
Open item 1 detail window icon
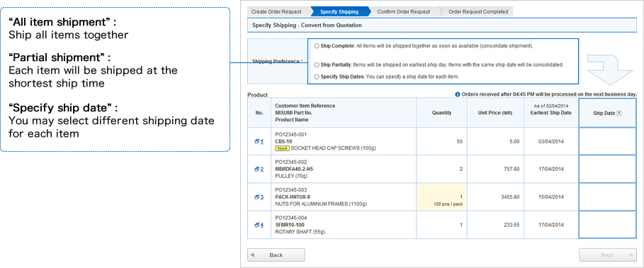tap(256, 141)
